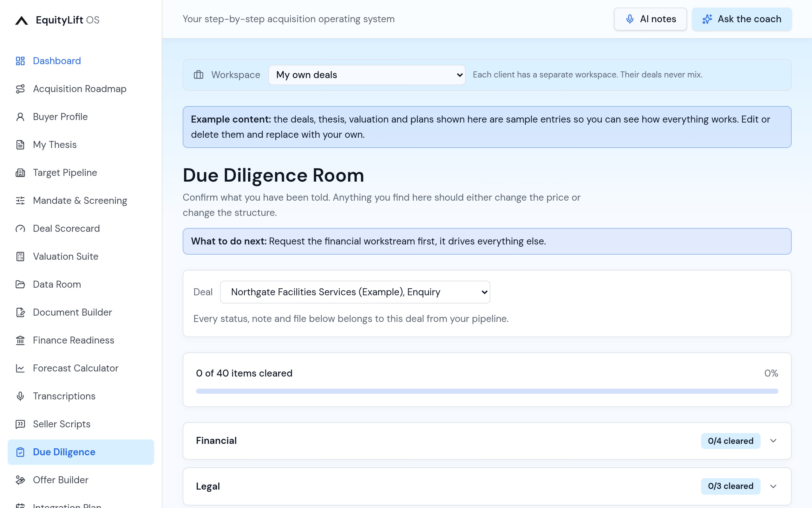
Task: Click the AI notes button
Action: click(650, 19)
